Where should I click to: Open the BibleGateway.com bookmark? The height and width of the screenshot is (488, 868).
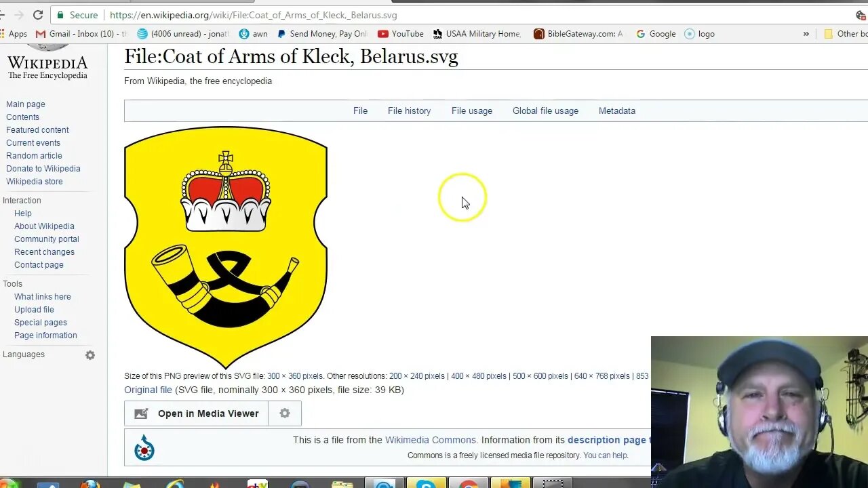click(578, 34)
